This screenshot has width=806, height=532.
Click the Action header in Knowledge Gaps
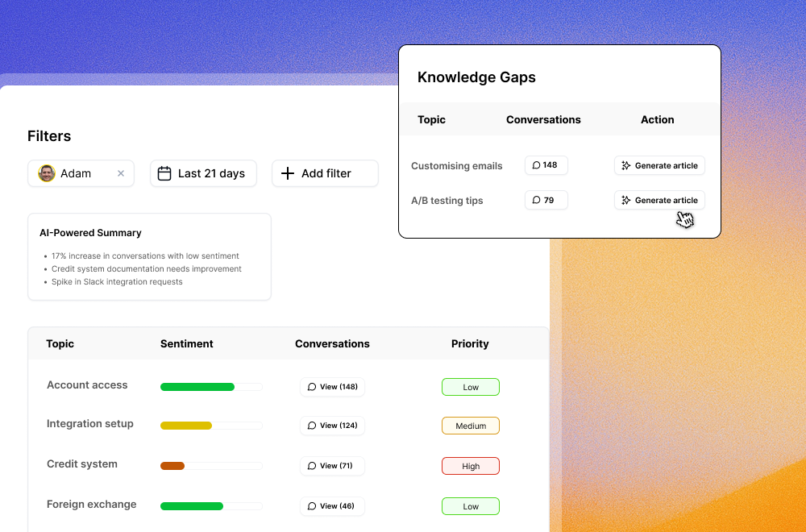click(657, 120)
